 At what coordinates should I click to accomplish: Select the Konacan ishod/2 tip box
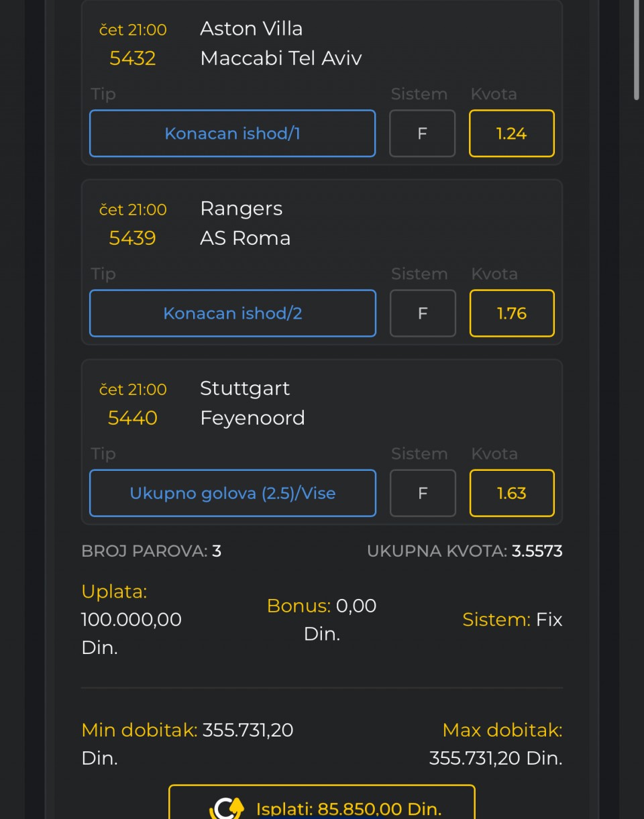click(x=232, y=313)
